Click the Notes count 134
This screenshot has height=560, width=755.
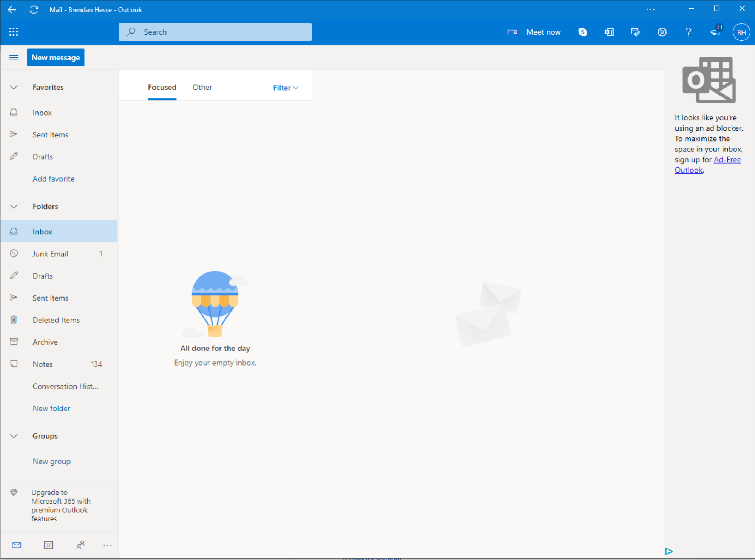96,364
